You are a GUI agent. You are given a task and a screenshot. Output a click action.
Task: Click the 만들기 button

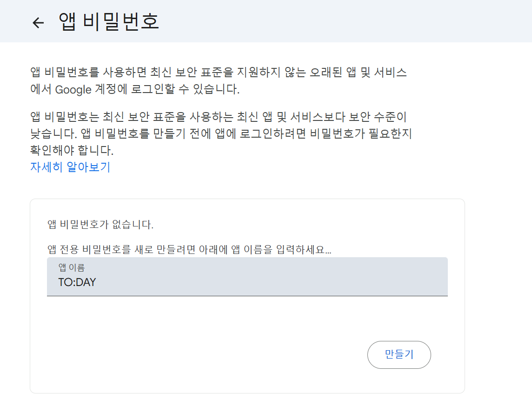[399, 354]
